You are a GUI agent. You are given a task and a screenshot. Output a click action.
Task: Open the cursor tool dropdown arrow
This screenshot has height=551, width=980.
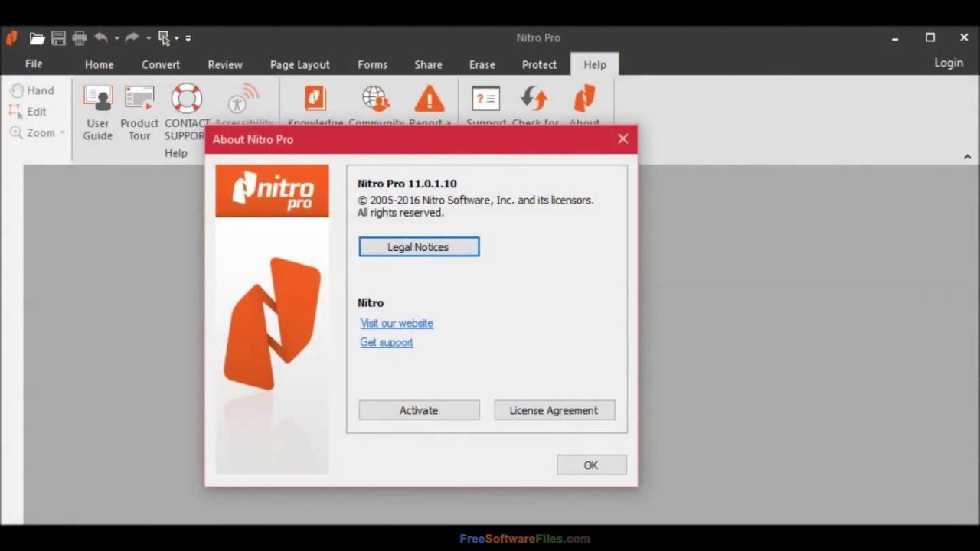[176, 38]
